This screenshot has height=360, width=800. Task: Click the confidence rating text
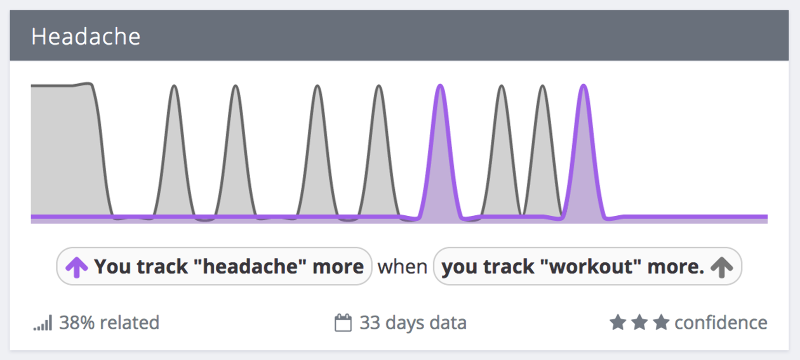[x=720, y=323]
